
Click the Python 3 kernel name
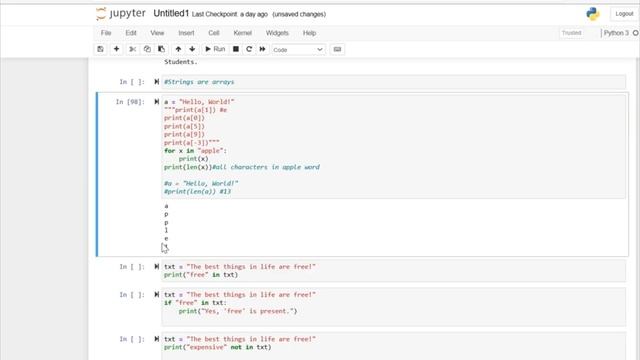616,33
